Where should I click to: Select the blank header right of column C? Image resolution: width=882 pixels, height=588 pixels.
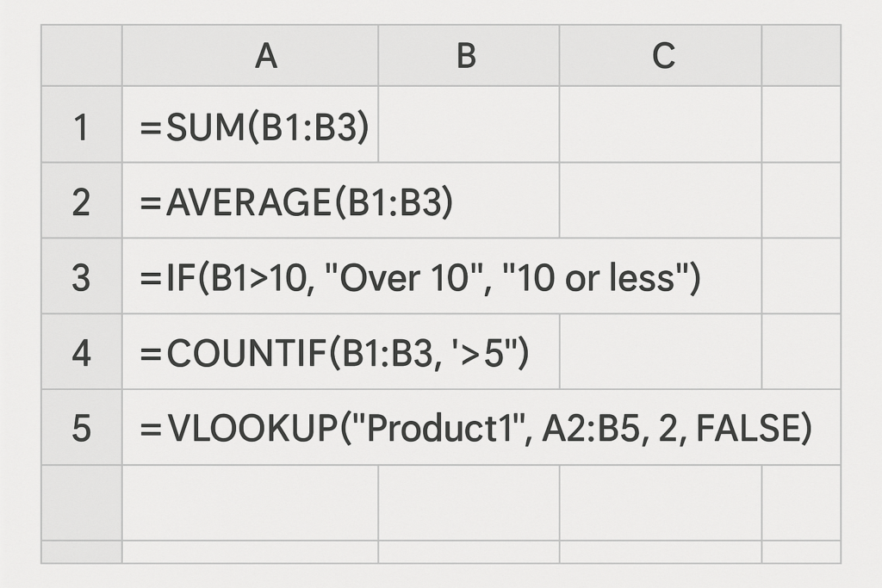801,55
